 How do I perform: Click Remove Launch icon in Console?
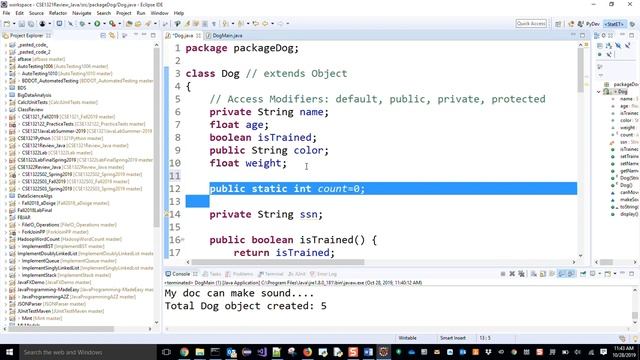[x=512, y=274]
